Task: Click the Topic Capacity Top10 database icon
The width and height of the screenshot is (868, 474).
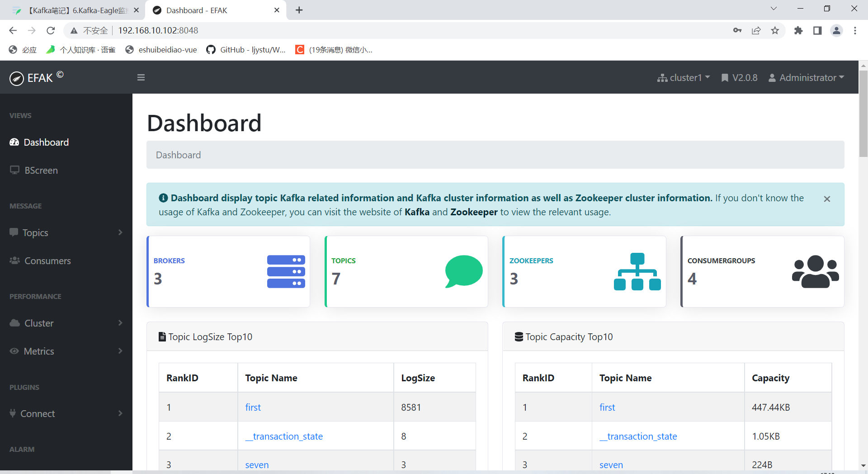Action: point(519,337)
